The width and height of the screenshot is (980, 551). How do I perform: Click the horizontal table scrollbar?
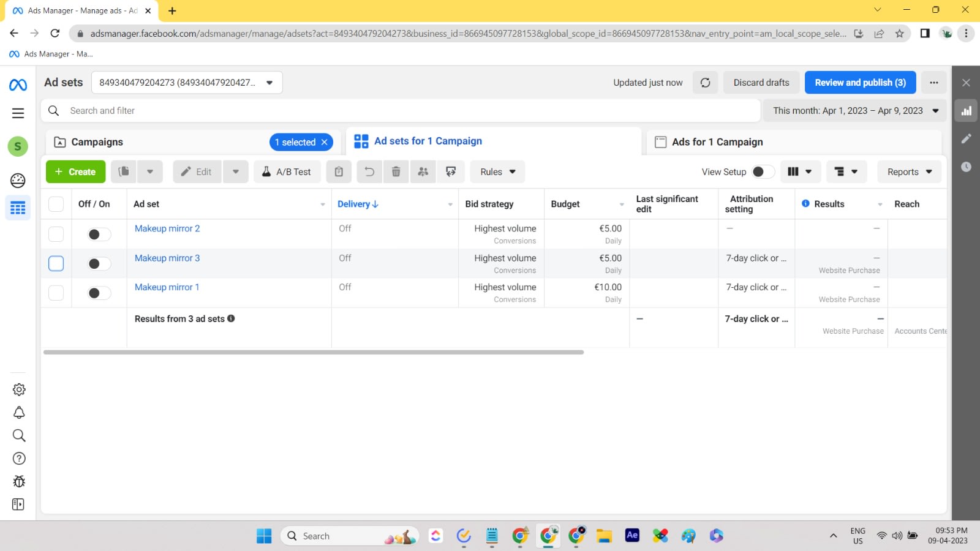tap(314, 353)
